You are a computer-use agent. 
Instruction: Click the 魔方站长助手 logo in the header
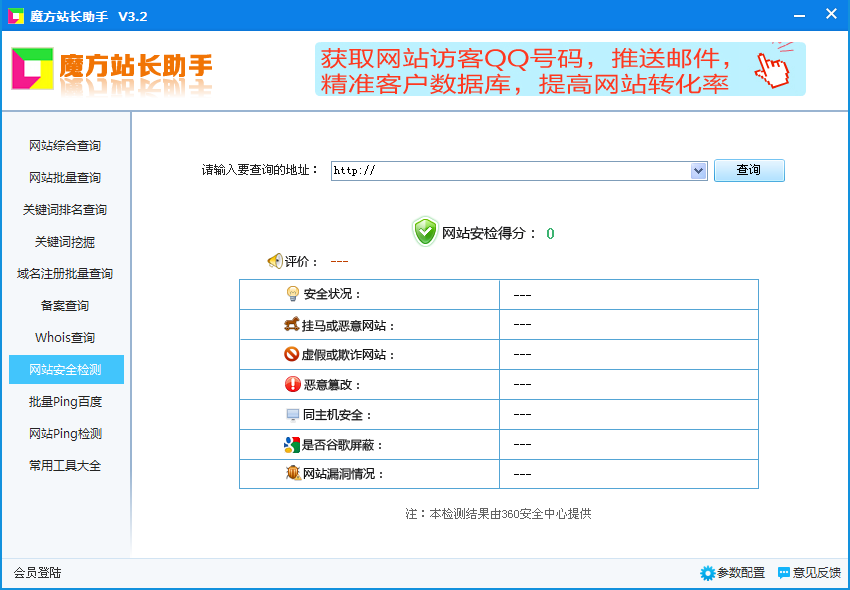(x=112, y=69)
